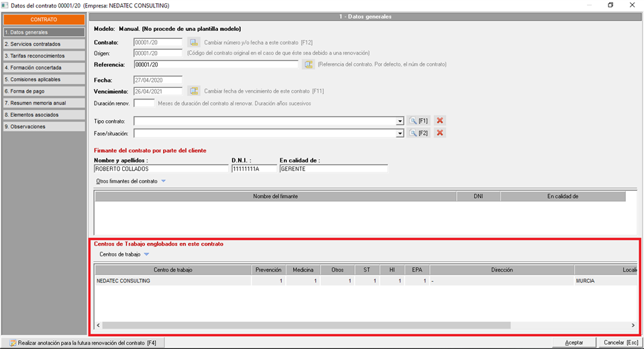
Task: Click Nombre y apellidos field ROBERTO COLLADOS
Action: click(161, 169)
